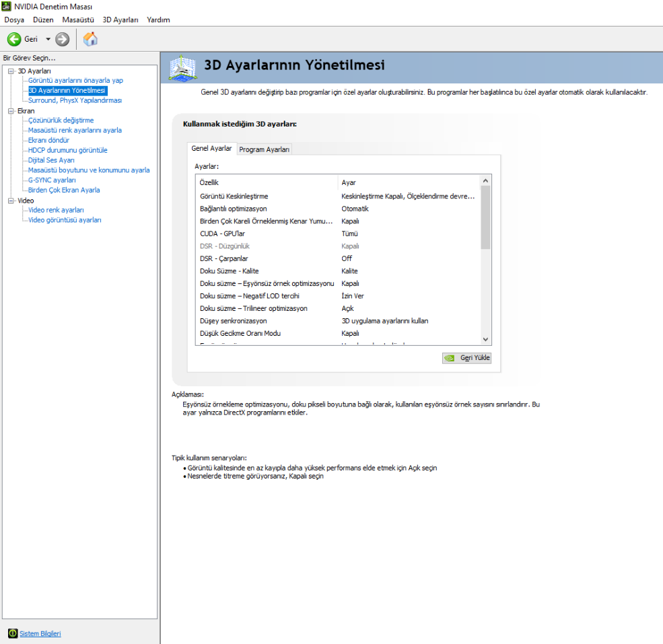Select Doku süzme Trilineer optimizasyon row
This screenshot has height=644, width=663.
tap(338, 309)
